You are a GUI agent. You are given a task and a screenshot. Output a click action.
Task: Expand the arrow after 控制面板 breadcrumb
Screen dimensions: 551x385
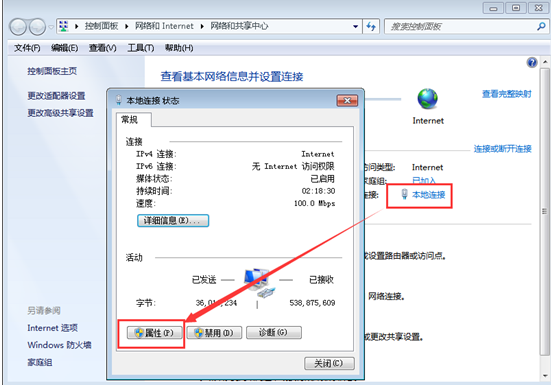pos(127,27)
